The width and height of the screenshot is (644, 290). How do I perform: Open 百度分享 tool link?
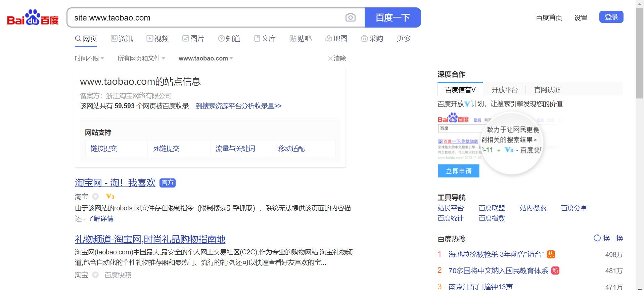tap(574, 208)
